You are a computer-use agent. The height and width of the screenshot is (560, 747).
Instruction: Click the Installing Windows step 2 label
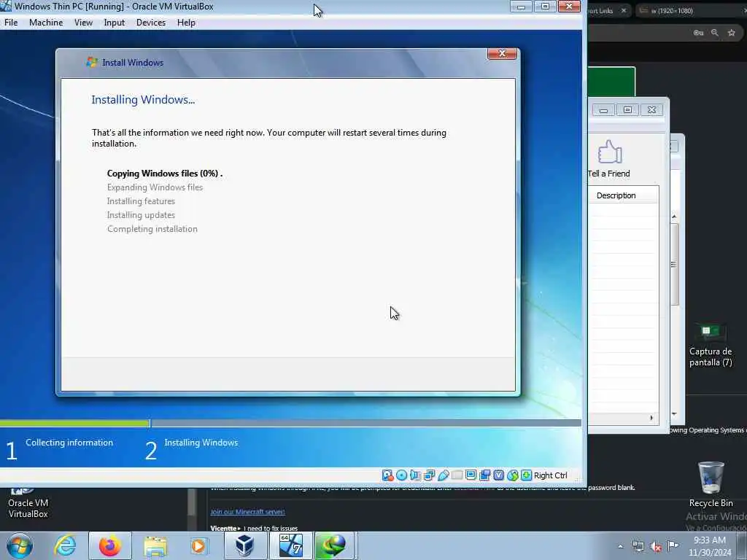[201, 443]
